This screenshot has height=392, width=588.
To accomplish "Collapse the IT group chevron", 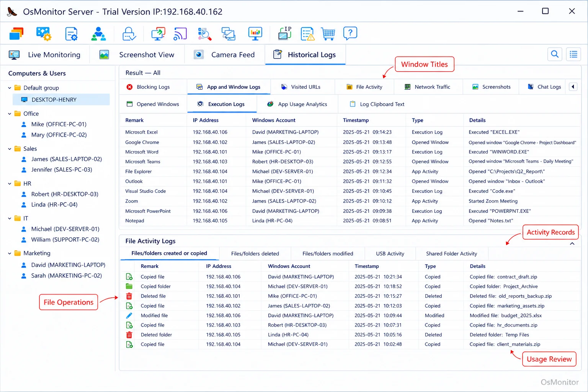I will click(10, 218).
